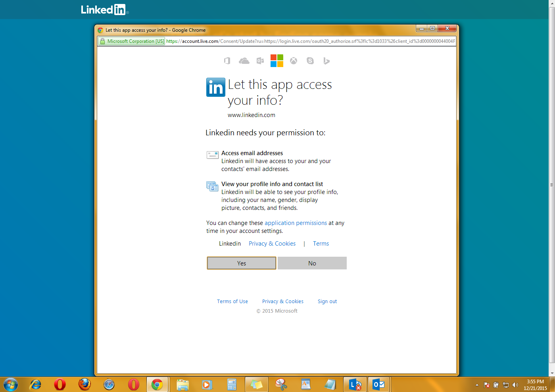This screenshot has width=555, height=392.
Task: Open the first Opera icon in taskbar
Action: 60,384
